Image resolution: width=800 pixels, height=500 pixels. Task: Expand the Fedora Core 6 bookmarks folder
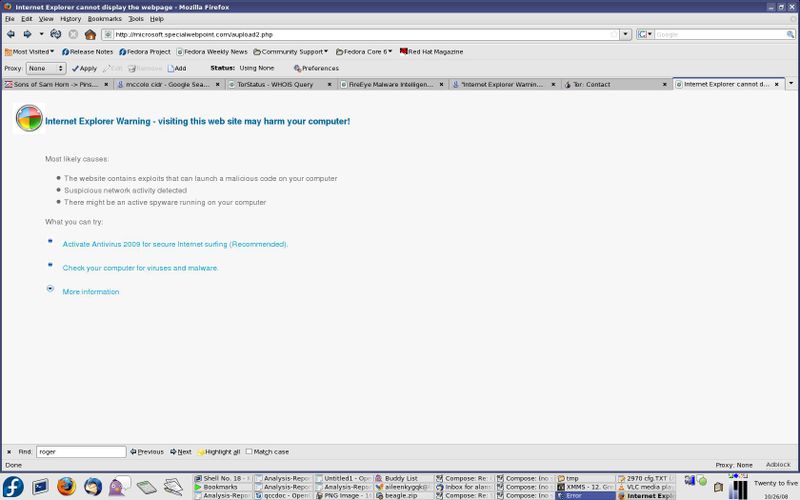point(364,52)
